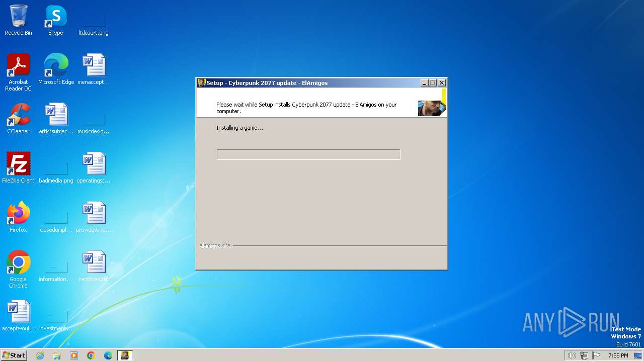Select the rentlines.rtf document
Viewport: 644px width, 362px height.
94,266
